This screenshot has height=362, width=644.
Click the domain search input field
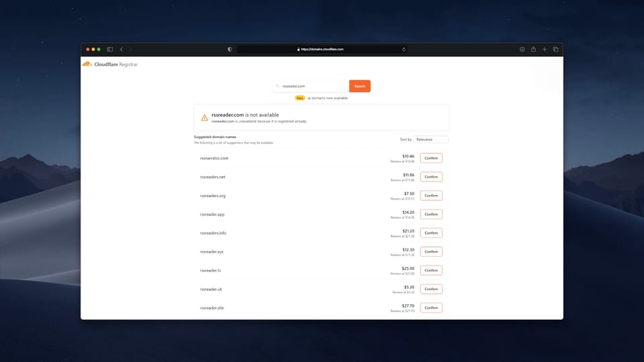coord(311,86)
